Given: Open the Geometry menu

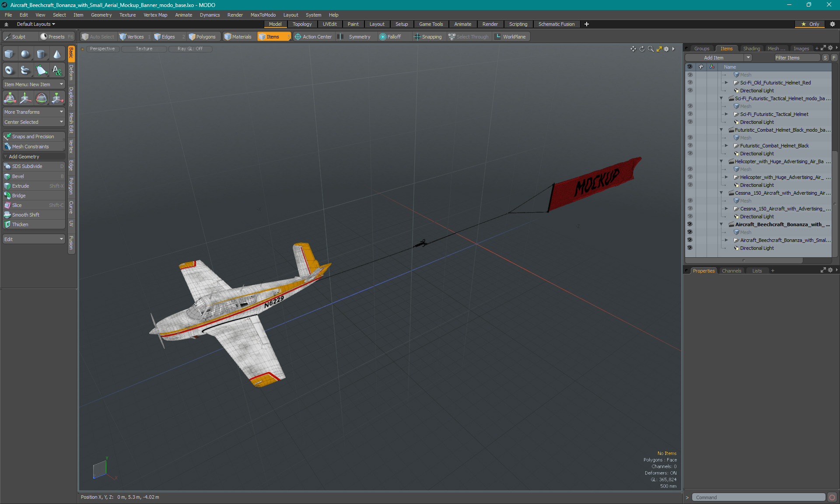Looking at the screenshot, I should [x=101, y=14].
